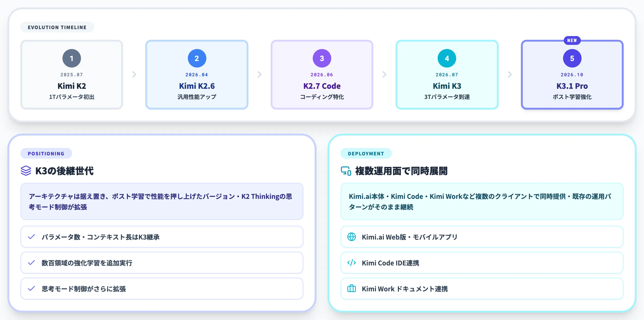Click the ポスト学習強化 subtitle
This screenshot has height=320, width=644.
[x=572, y=97]
